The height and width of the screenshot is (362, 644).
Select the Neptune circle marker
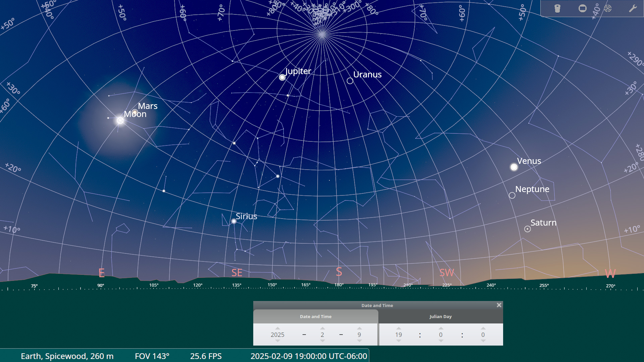[x=512, y=195]
